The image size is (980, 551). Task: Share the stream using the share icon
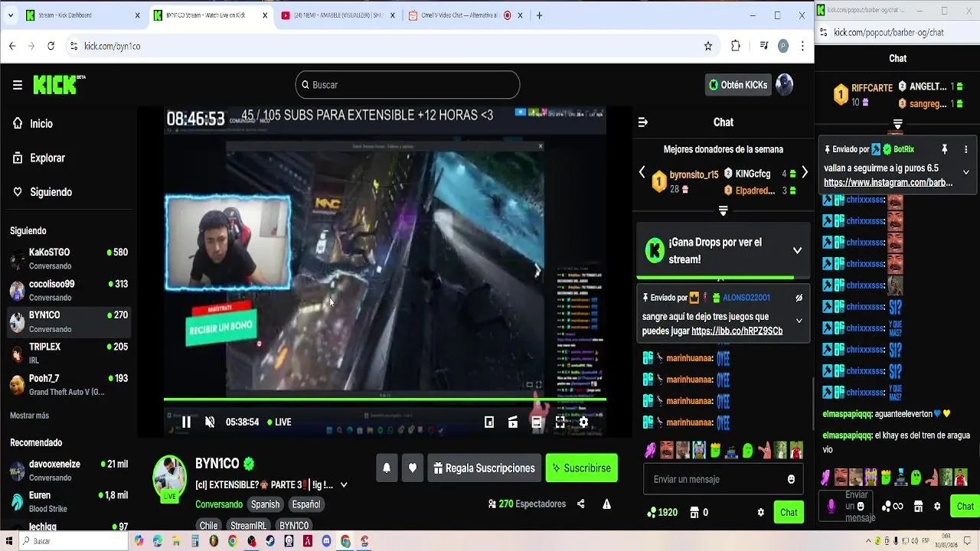point(581,504)
